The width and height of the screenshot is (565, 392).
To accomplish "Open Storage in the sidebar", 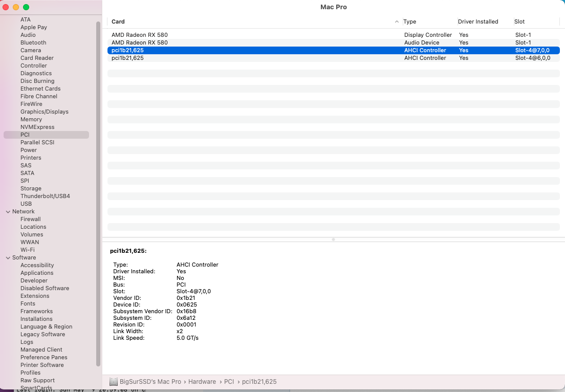I will 31,189.
